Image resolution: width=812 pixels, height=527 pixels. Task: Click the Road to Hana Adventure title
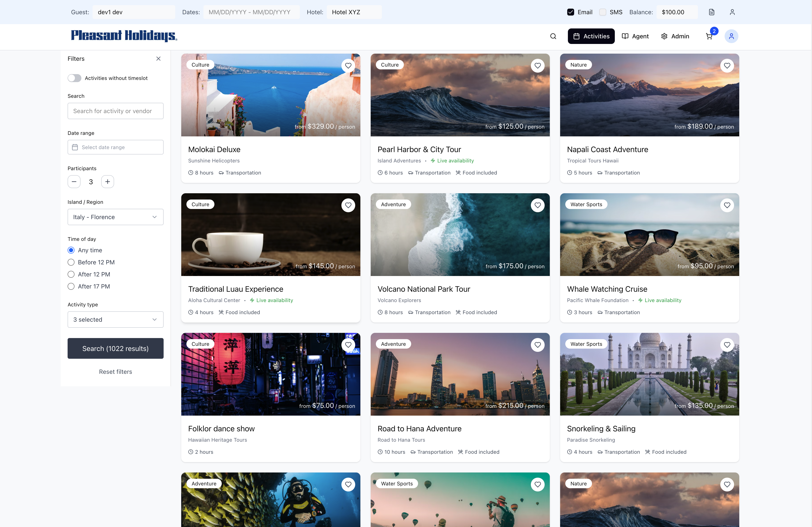tap(419, 429)
